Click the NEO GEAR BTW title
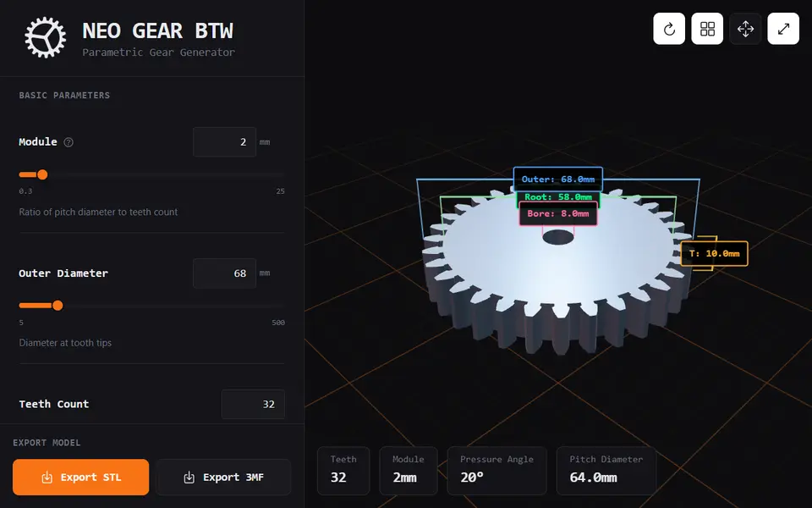Screen dimensions: 812x508 [x=158, y=30]
